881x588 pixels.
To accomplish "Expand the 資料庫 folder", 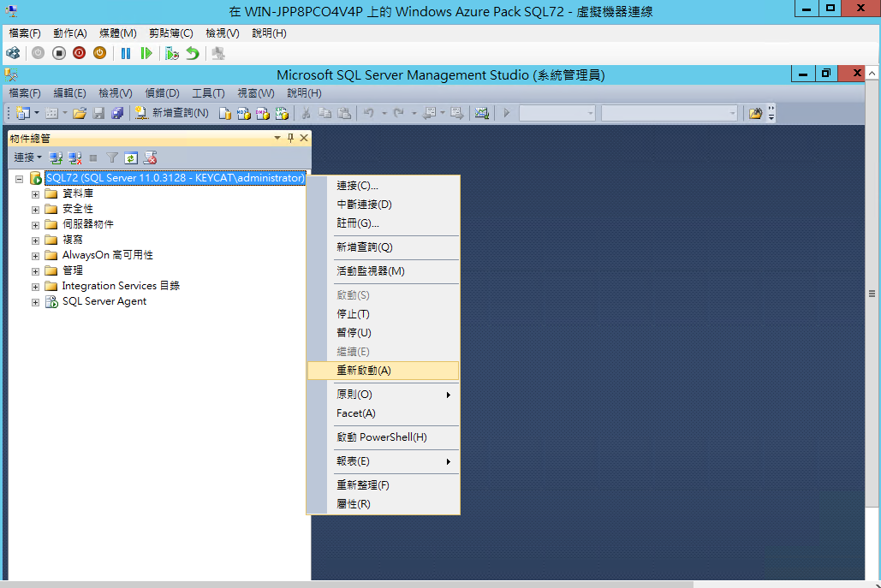I will point(35,194).
